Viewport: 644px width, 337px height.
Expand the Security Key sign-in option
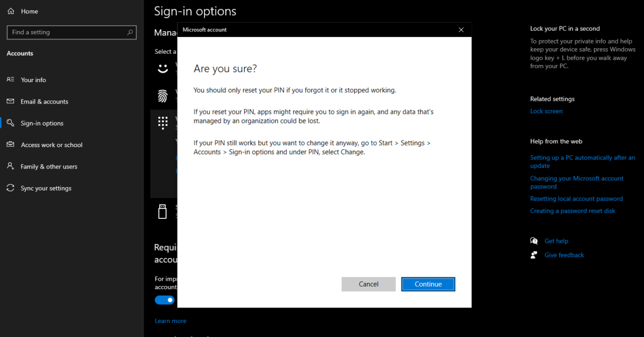coord(163,211)
